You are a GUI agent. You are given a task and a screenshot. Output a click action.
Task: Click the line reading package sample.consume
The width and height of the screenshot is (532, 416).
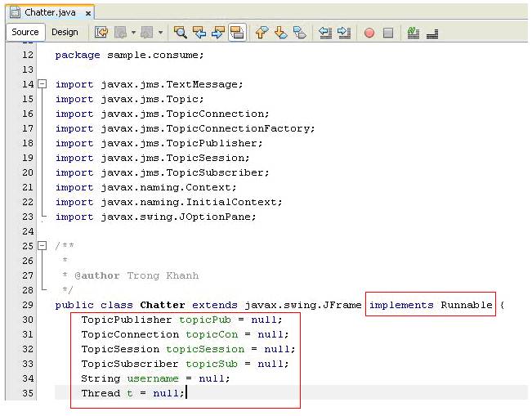click(x=129, y=55)
